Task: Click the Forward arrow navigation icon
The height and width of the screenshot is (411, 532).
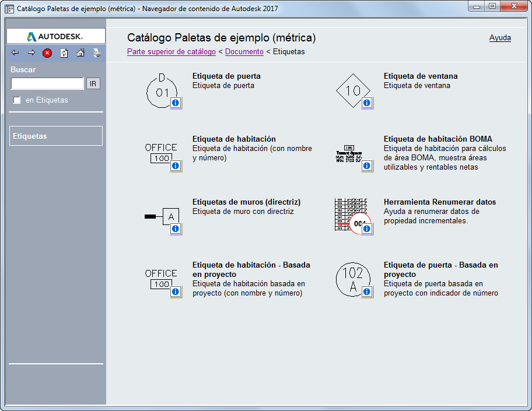Action: pos(32,53)
